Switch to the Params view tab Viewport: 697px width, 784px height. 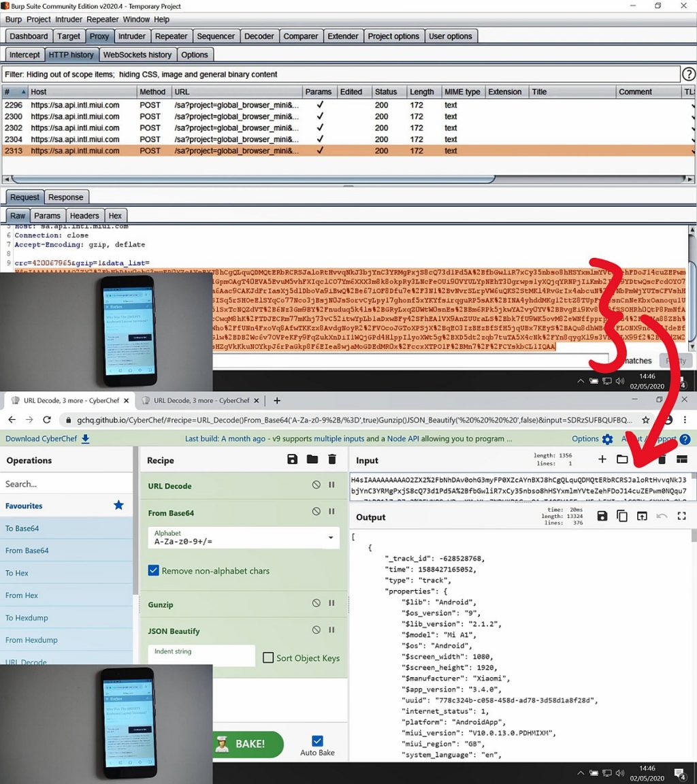click(x=47, y=216)
